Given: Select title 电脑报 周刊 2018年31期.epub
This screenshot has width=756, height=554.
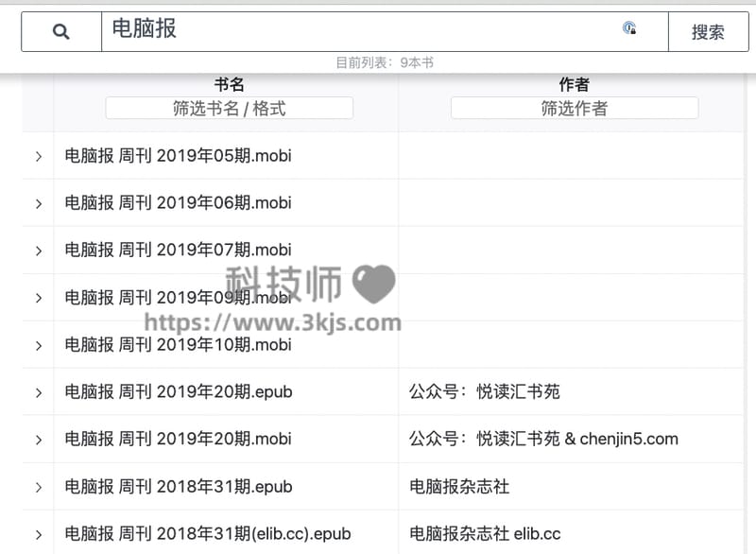Looking at the screenshot, I should click(179, 487).
